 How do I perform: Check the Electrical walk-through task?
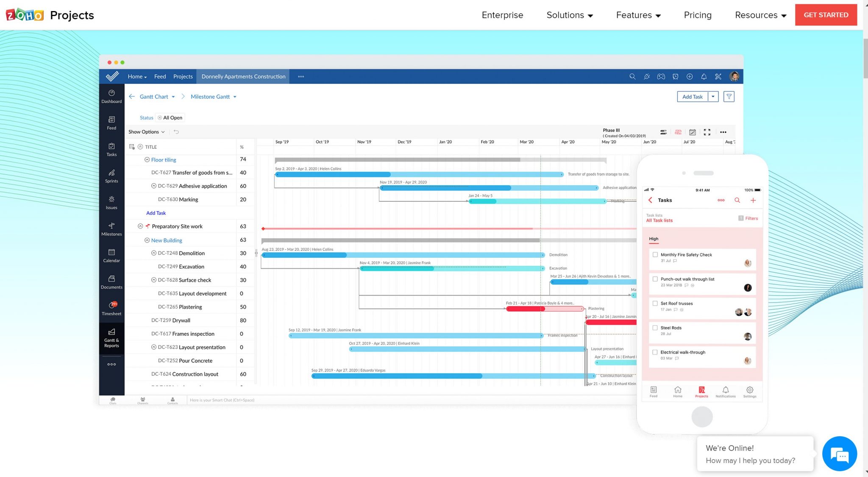click(x=655, y=352)
